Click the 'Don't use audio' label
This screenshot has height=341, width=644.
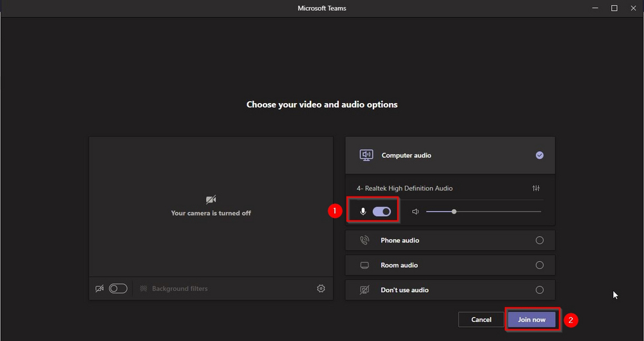404,290
